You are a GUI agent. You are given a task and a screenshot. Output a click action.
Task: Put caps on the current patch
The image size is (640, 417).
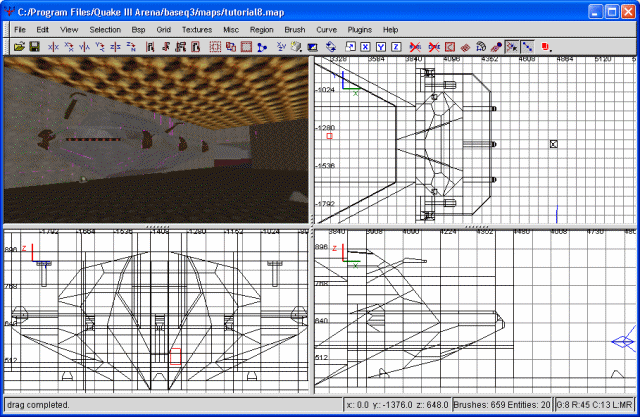tap(496, 47)
